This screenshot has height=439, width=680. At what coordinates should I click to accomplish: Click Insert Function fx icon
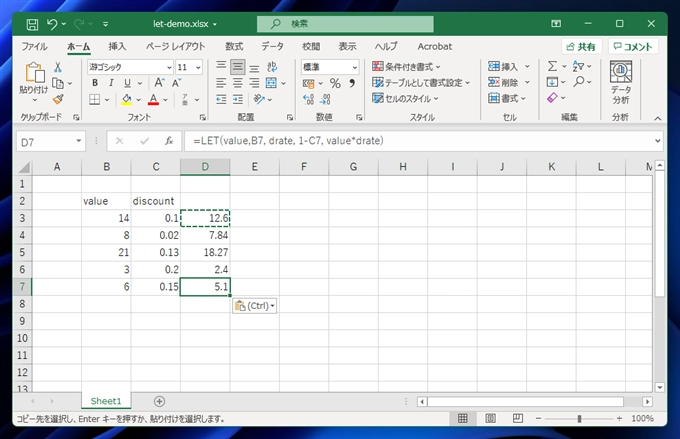[169, 141]
